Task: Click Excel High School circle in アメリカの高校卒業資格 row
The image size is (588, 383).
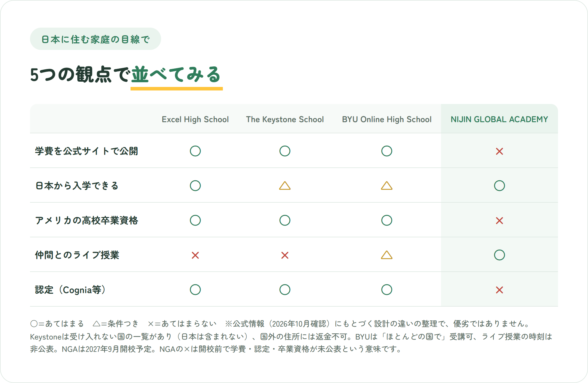Action: coord(195,220)
